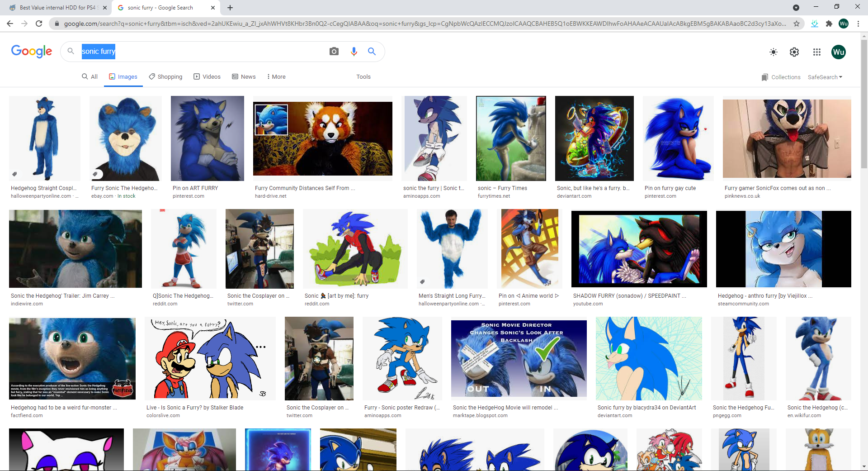
Task: Expand the More search options menu
Action: coord(276,76)
